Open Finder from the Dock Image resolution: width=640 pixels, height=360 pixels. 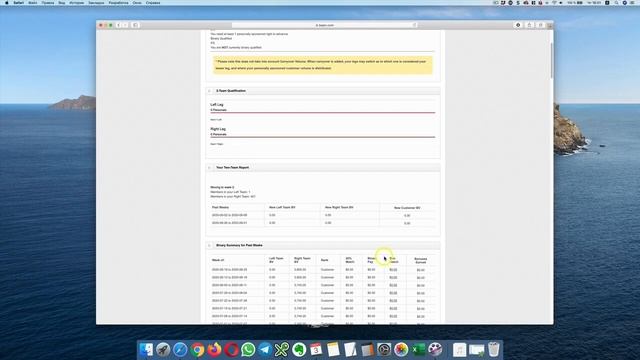point(146,350)
